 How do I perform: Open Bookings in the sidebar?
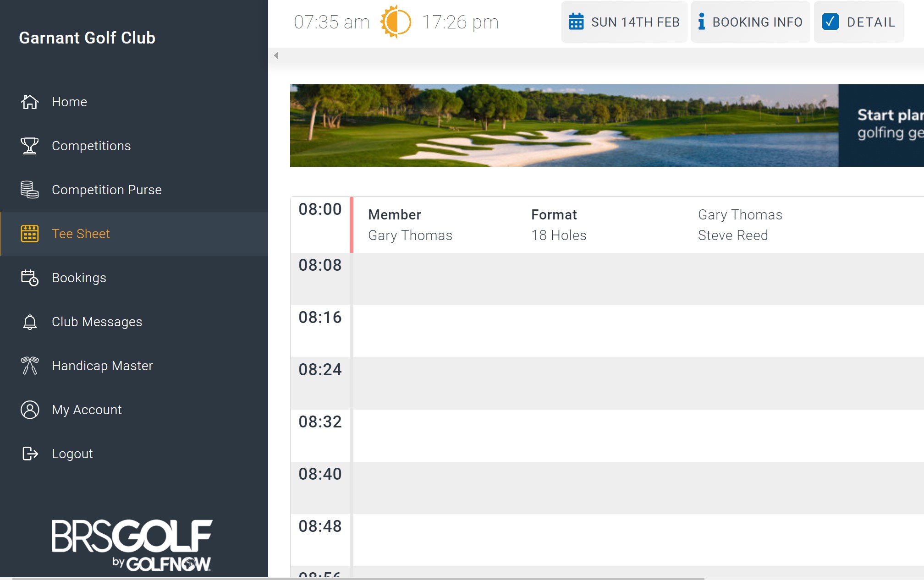point(134,278)
